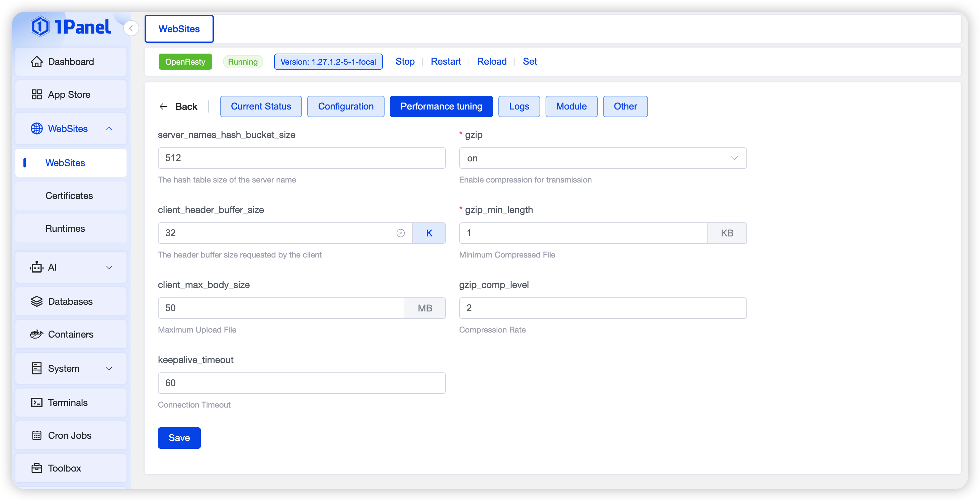980x501 pixels.
Task: Expand the System menu section
Action: pos(71,368)
